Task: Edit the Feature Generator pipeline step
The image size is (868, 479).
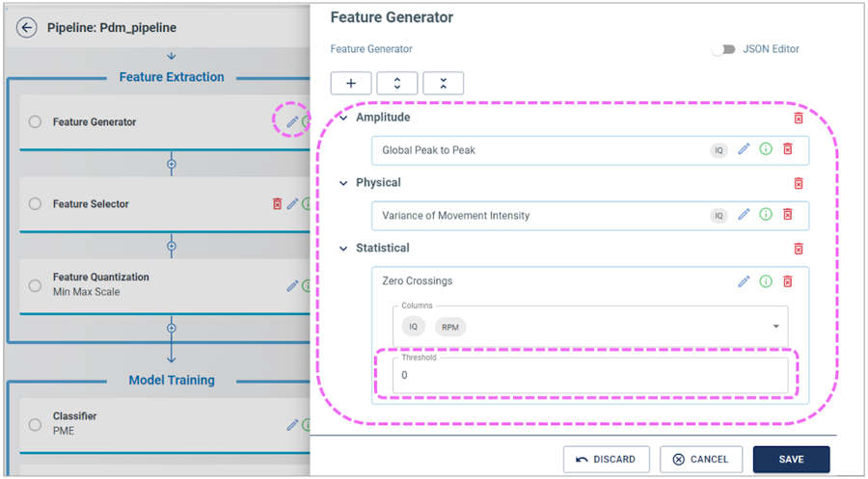Action: pyautogui.click(x=292, y=122)
